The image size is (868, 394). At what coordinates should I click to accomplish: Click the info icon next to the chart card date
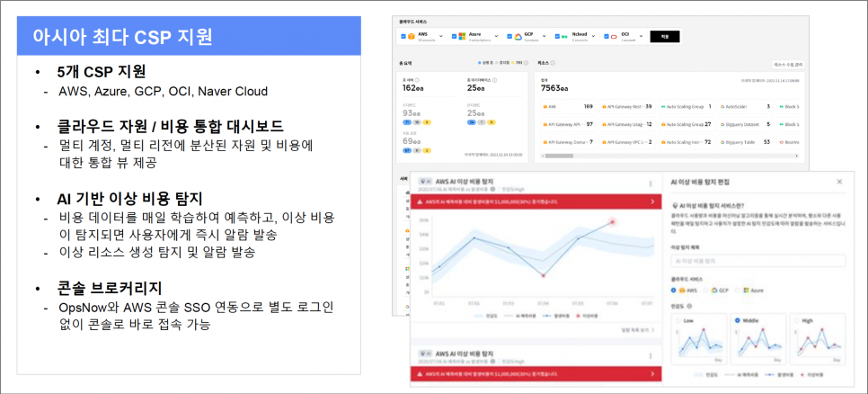(492, 188)
